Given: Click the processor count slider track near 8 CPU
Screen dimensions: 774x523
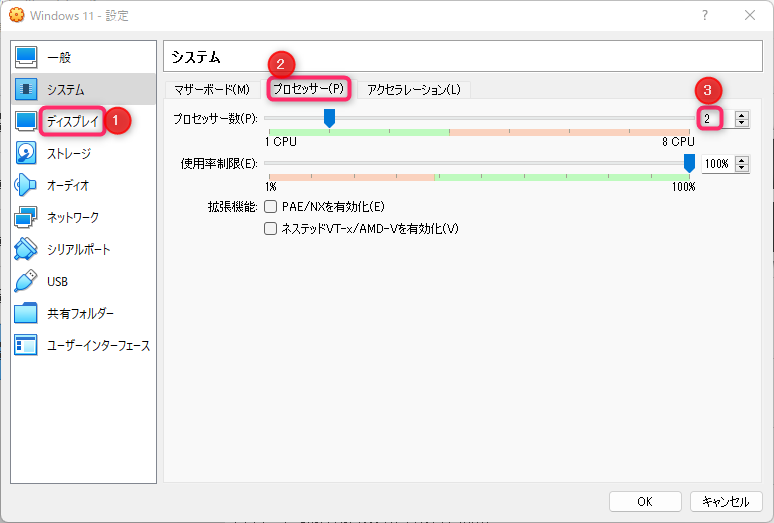Looking at the screenshot, I should 689,118.
